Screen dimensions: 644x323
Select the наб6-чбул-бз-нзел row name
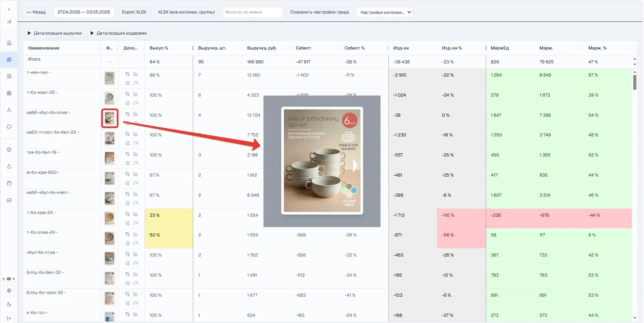pyautogui.click(x=48, y=192)
